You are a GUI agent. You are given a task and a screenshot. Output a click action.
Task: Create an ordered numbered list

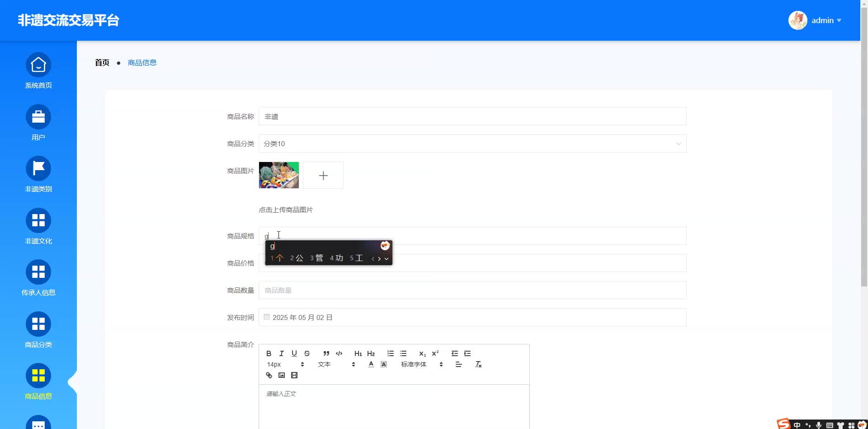[x=391, y=353]
